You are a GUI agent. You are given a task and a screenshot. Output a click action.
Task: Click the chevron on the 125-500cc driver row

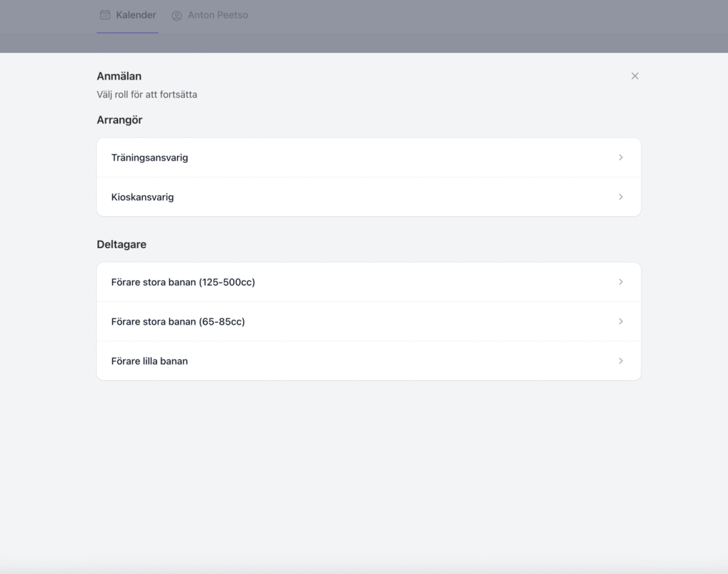[x=621, y=282]
